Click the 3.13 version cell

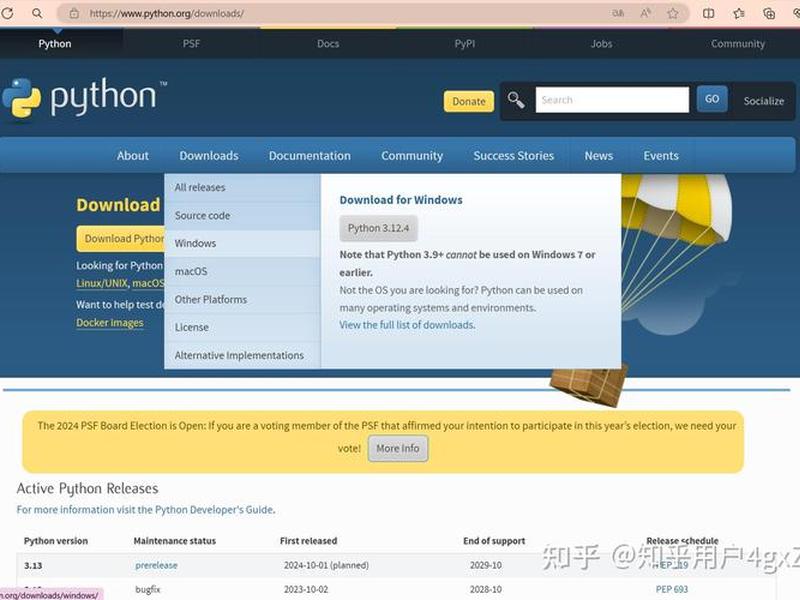coord(33,565)
